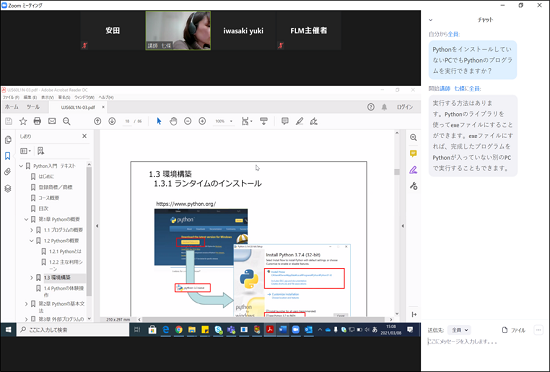Click the Add comment note icon in toolbar
Image resolution: width=550 pixels, height=372 pixels.
click(285, 121)
